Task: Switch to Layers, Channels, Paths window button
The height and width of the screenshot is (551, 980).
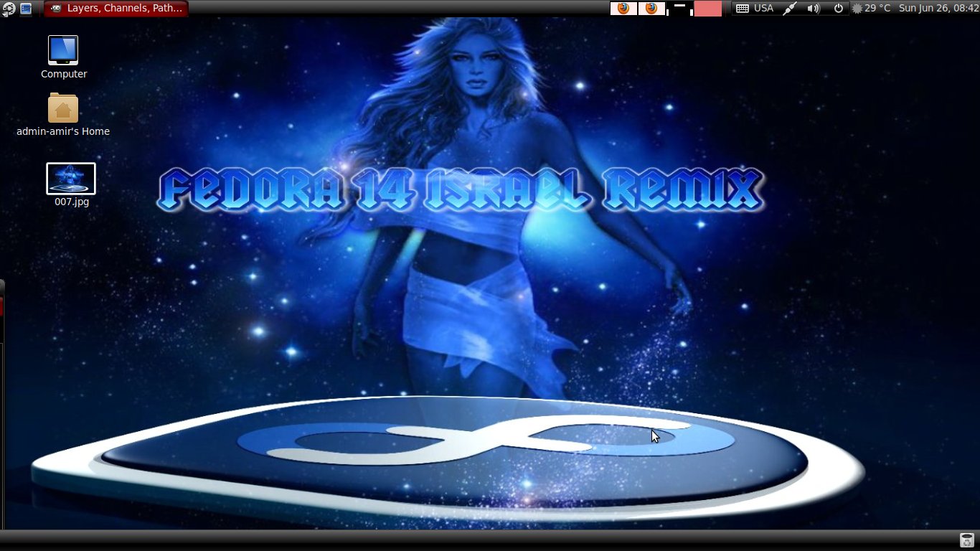Action: pos(116,9)
